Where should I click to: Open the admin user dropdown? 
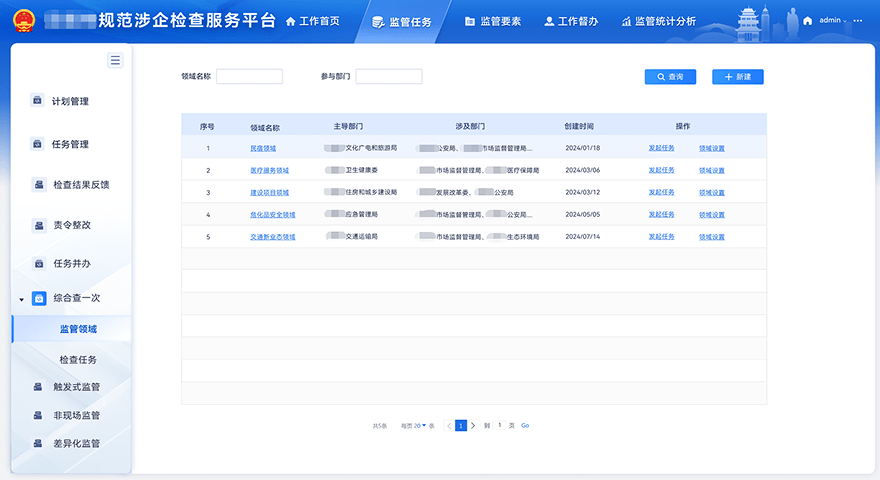(833, 20)
